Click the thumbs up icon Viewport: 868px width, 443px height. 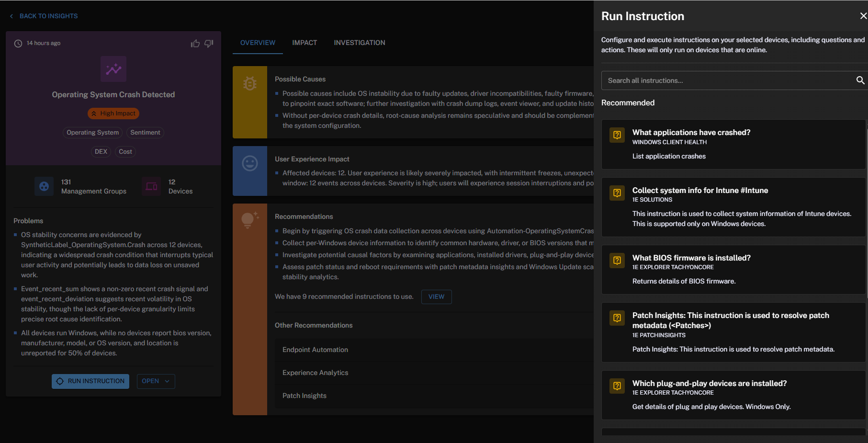(195, 44)
